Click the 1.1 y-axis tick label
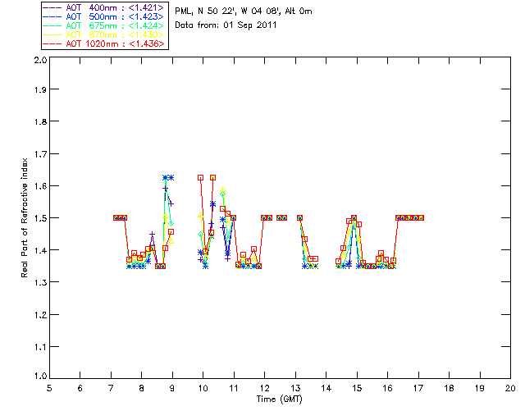Screen dimensions: 525x420 tap(40, 347)
